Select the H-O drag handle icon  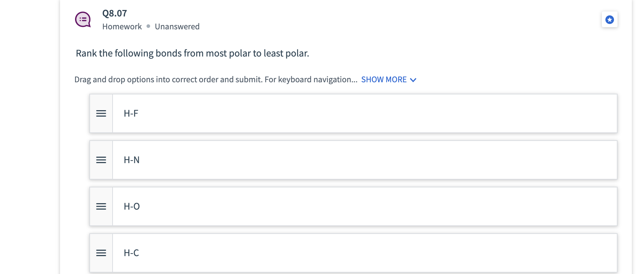coord(101,206)
